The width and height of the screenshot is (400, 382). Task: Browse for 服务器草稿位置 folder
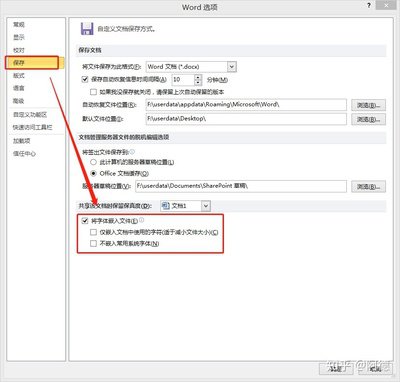(368, 187)
